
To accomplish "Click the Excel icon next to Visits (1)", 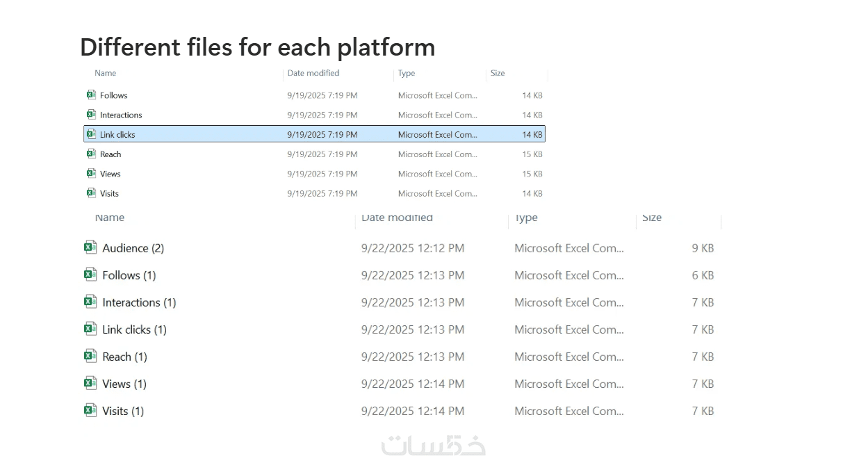I will click(90, 410).
